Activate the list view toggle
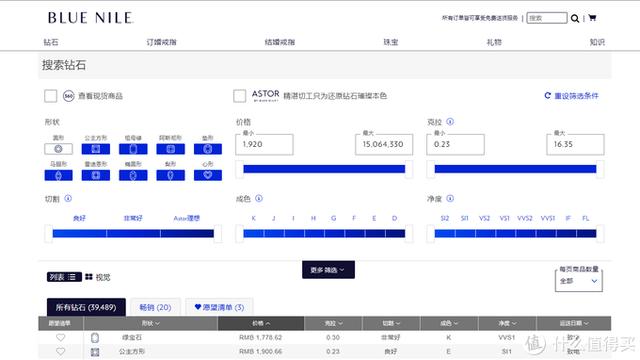 [x=64, y=277]
